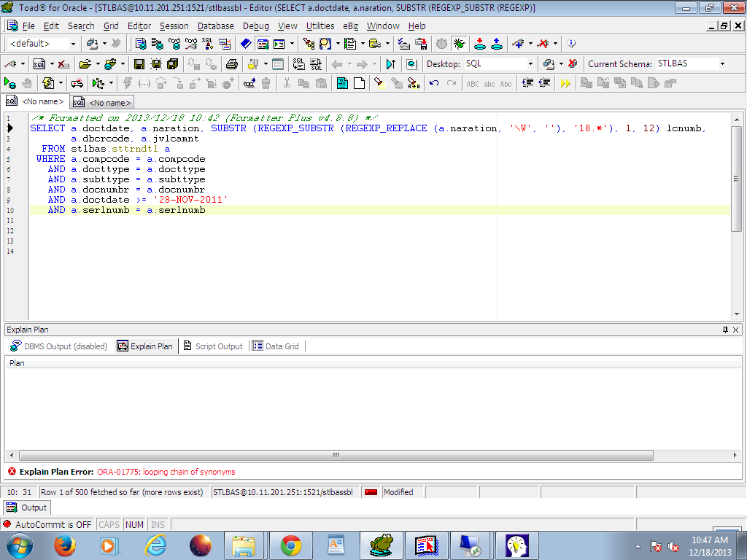The width and height of the screenshot is (747, 560).
Task: Select the Explain Plan tab
Action: tap(145, 346)
